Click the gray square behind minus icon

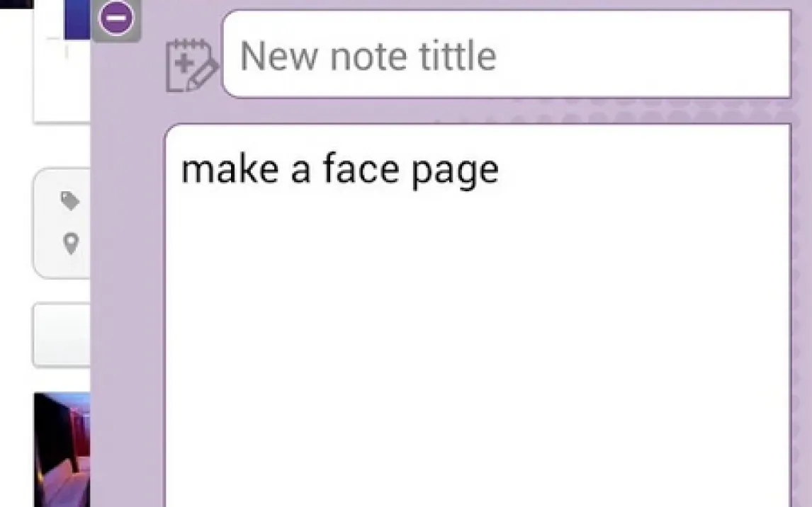click(116, 21)
